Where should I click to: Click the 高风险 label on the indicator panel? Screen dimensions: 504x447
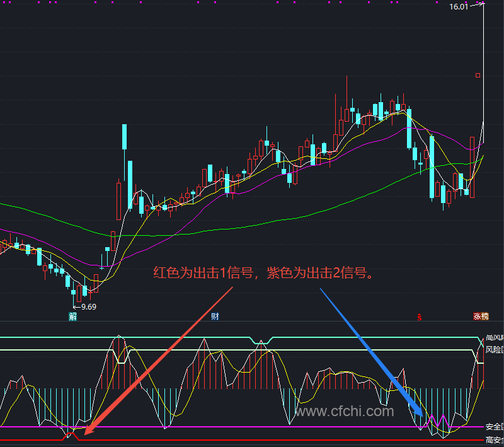495,338
